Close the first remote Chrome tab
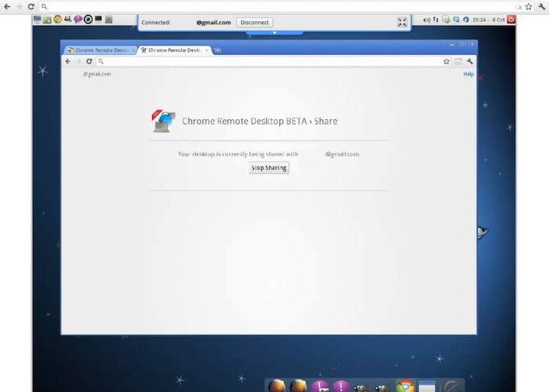 [x=133, y=50]
